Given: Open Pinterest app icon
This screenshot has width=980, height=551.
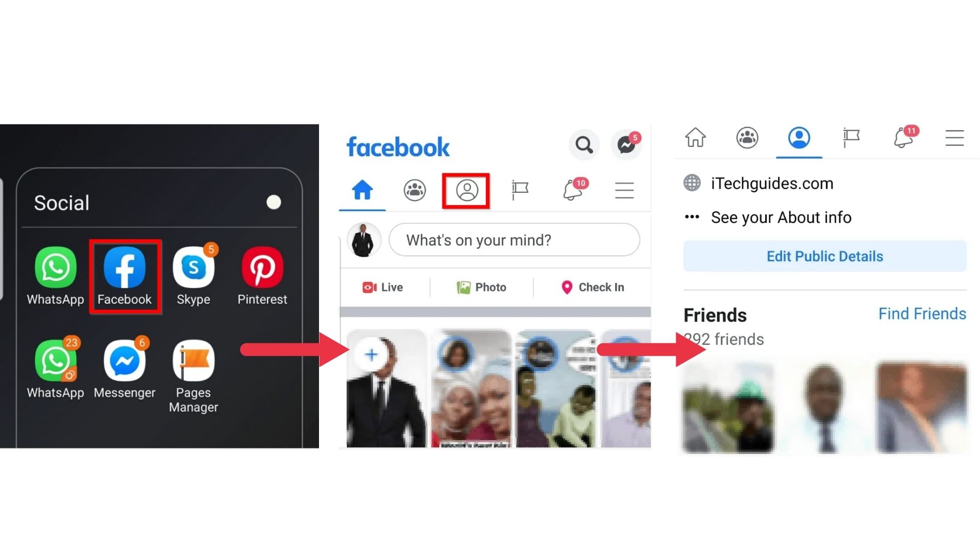Looking at the screenshot, I should click(262, 268).
